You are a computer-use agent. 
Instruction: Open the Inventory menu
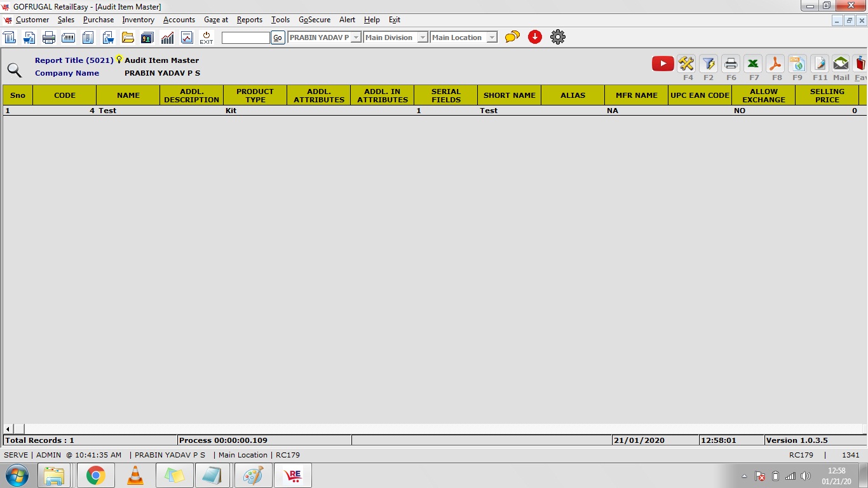click(x=139, y=20)
